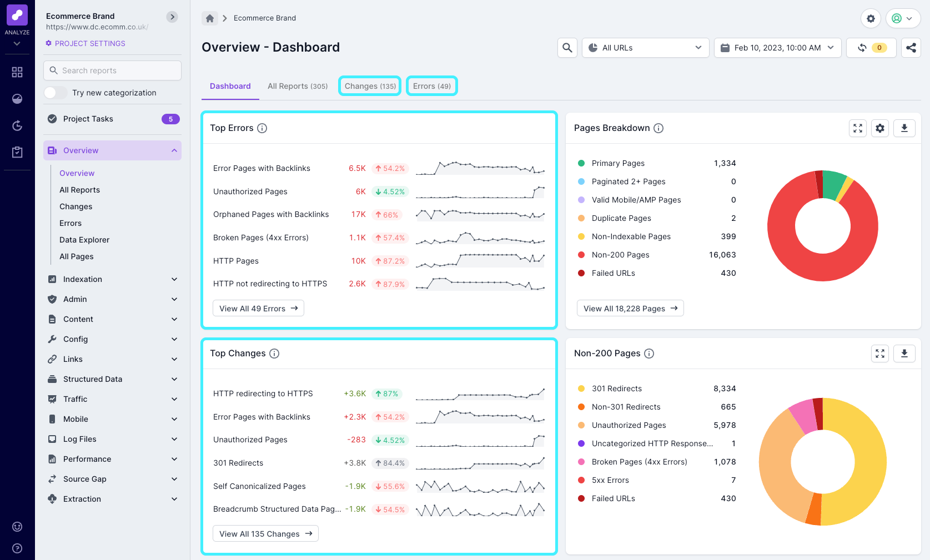Toggle the Try new categorization switch
Screen dimensions: 930x560
[x=56, y=93]
